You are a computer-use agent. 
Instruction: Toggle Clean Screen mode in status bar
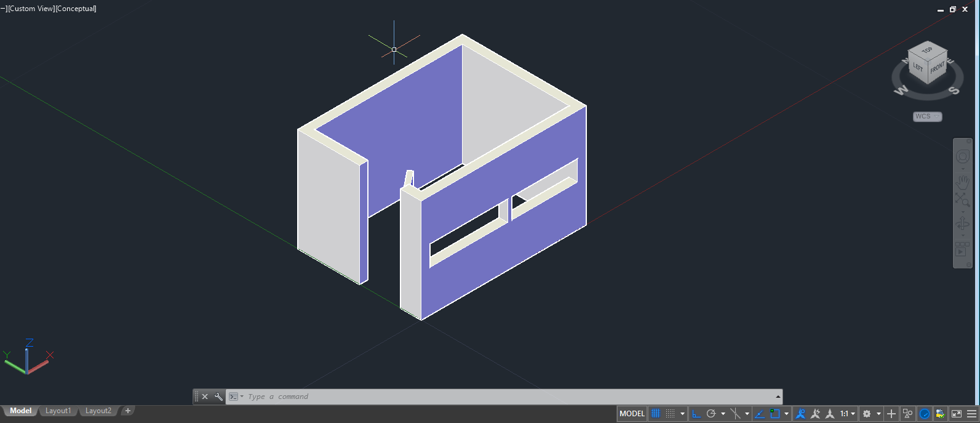957,414
